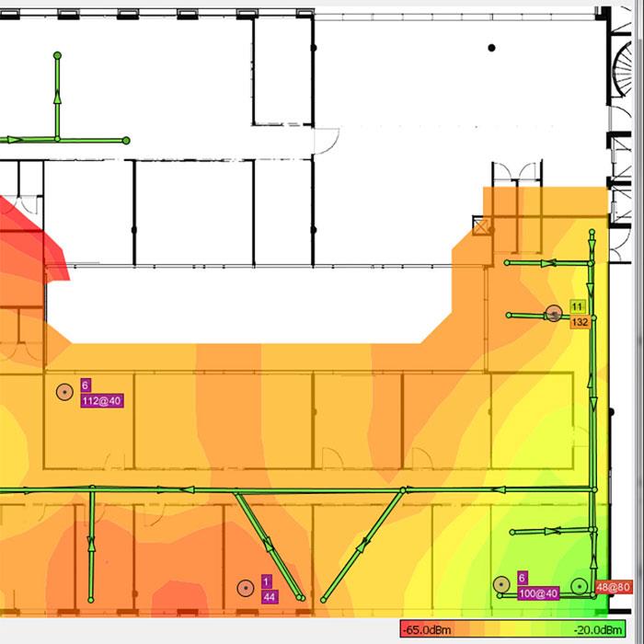
Task: Click the 132 channel label
Action: pos(580,322)
